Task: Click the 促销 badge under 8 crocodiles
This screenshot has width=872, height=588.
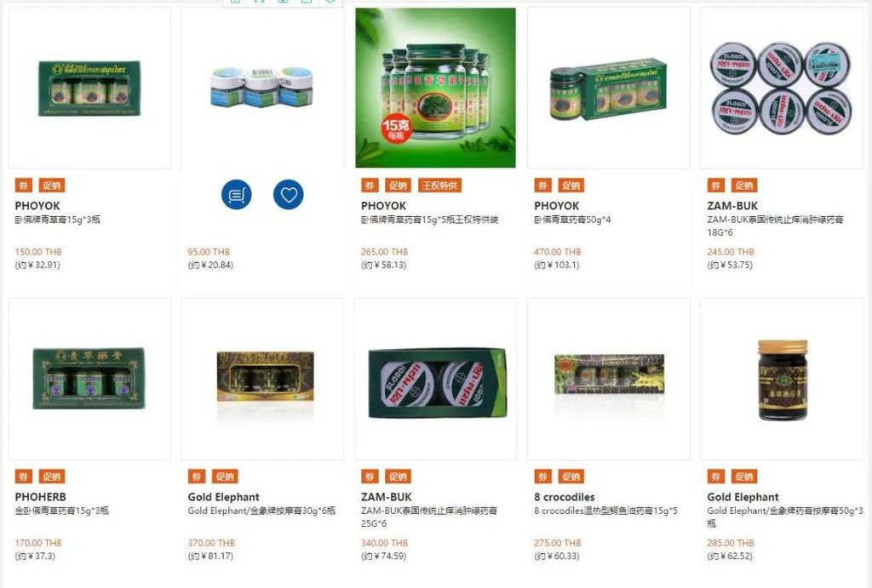Action: click(571, 477)
